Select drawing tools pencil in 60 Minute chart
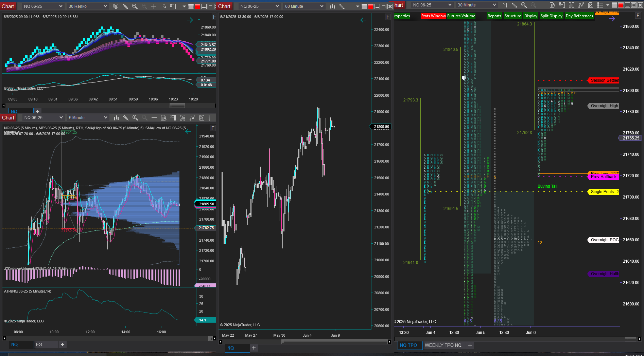The width and height of the screenshot is (644, 356). (342, 6)
